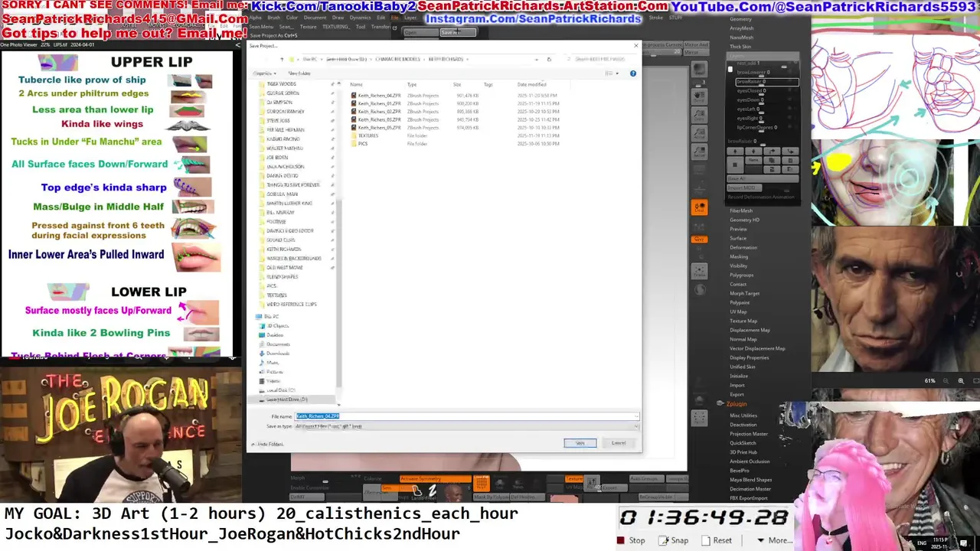Open the Zplugin palette in ZBrush
980x551 pixels.
[736, 404]
